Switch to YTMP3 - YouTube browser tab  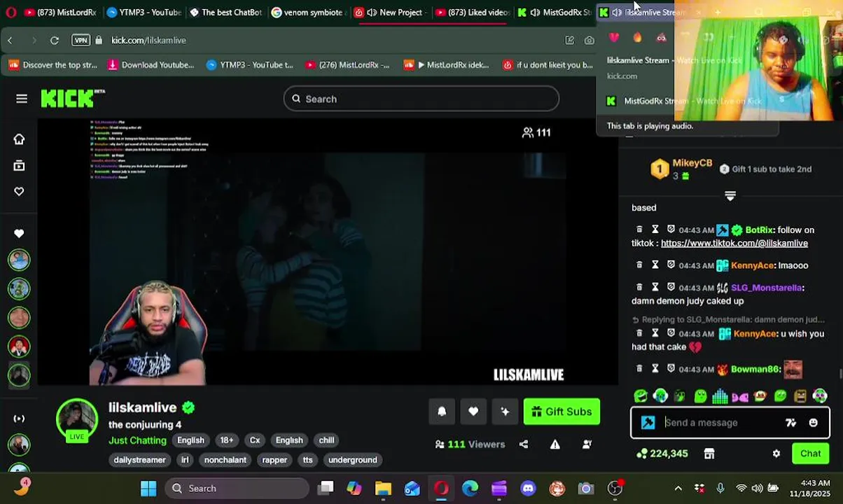click(144, 12)
